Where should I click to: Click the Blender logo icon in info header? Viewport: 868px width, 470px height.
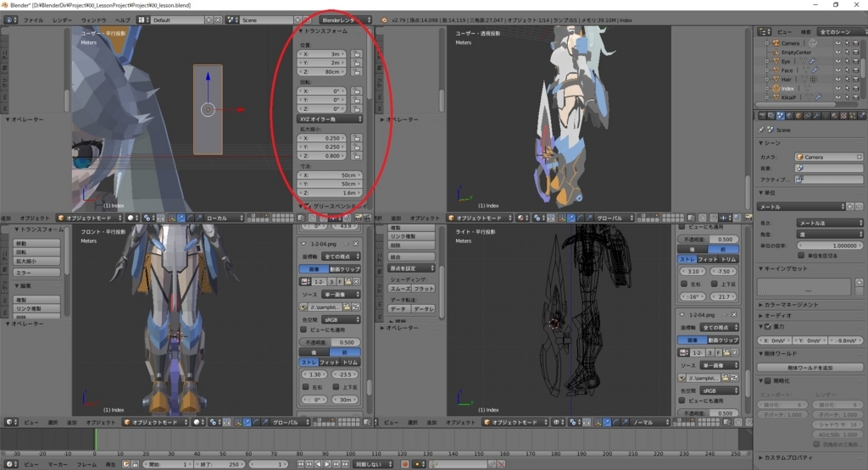(384, 20)
